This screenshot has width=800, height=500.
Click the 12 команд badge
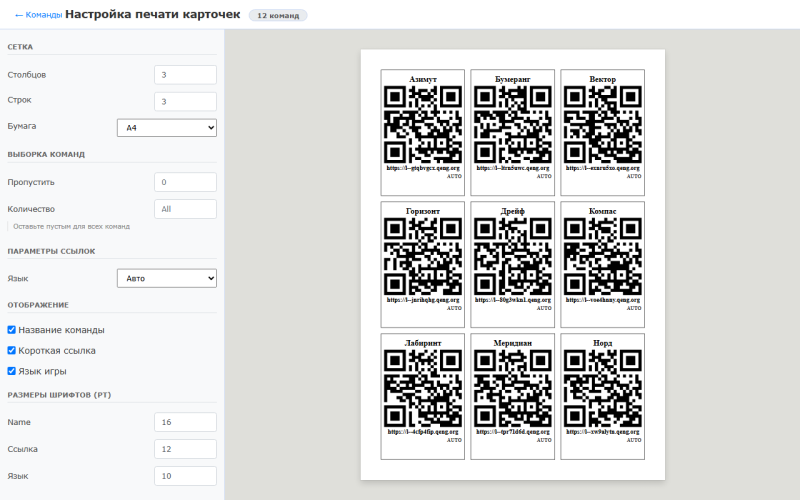[278, 15]
